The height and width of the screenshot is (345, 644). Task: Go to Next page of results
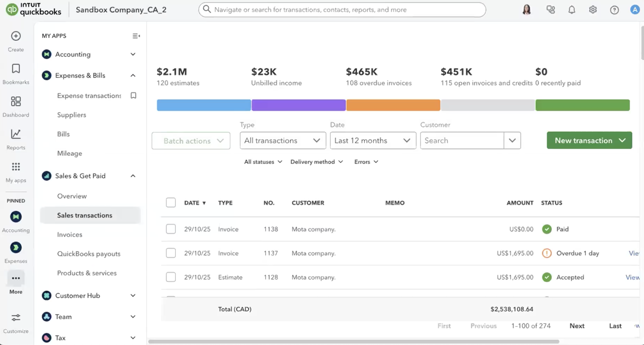(577, 326)
